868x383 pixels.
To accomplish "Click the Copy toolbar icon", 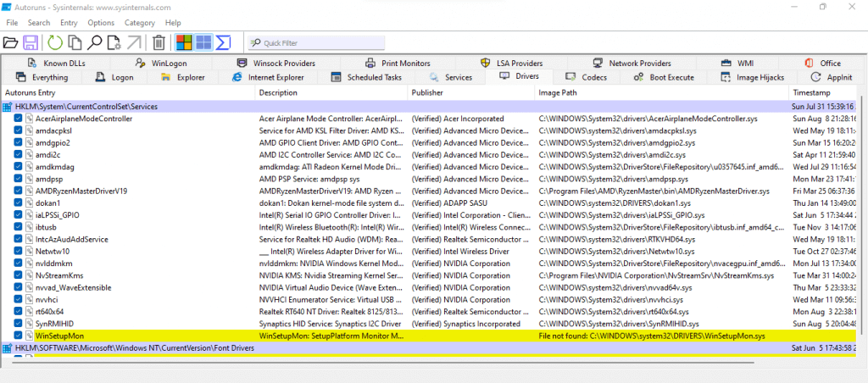I will [x=75, y=42].
